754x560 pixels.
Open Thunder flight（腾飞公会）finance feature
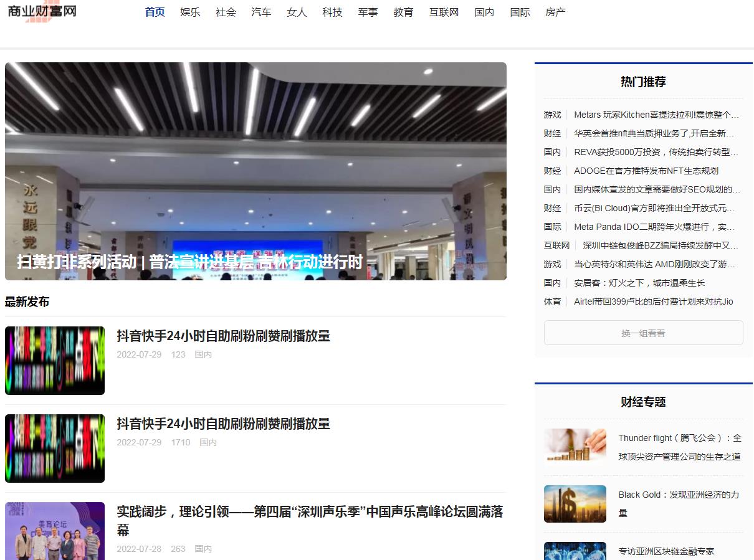click(680, 447)
